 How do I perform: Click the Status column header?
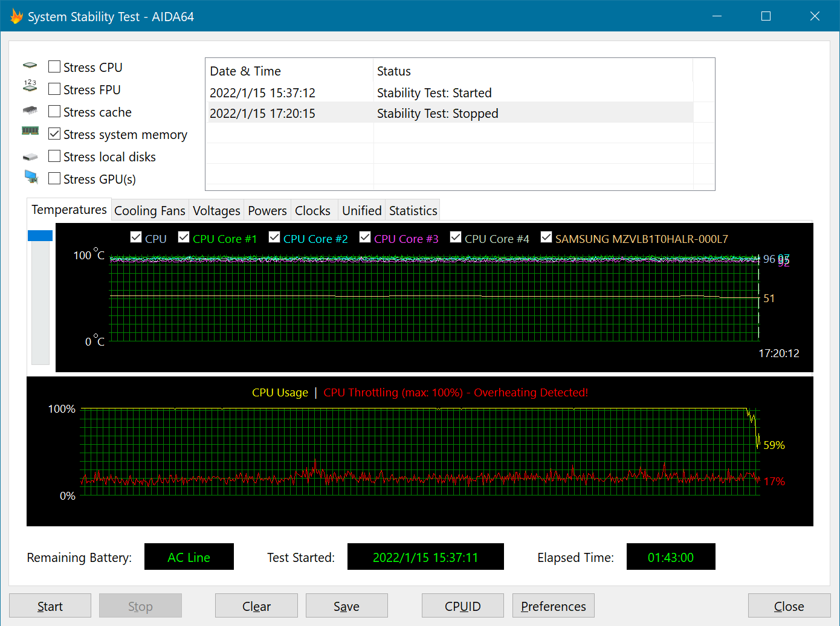point(533,71)
